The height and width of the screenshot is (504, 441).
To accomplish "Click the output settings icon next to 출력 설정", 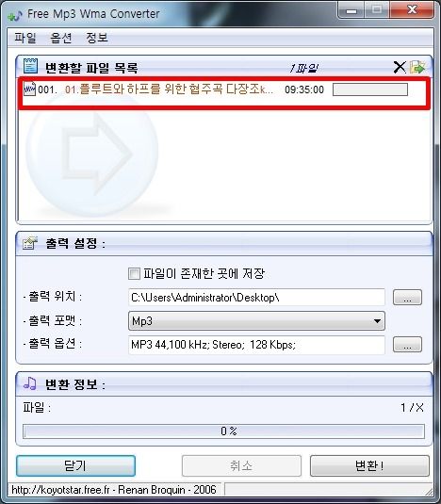I will (30, 243).
